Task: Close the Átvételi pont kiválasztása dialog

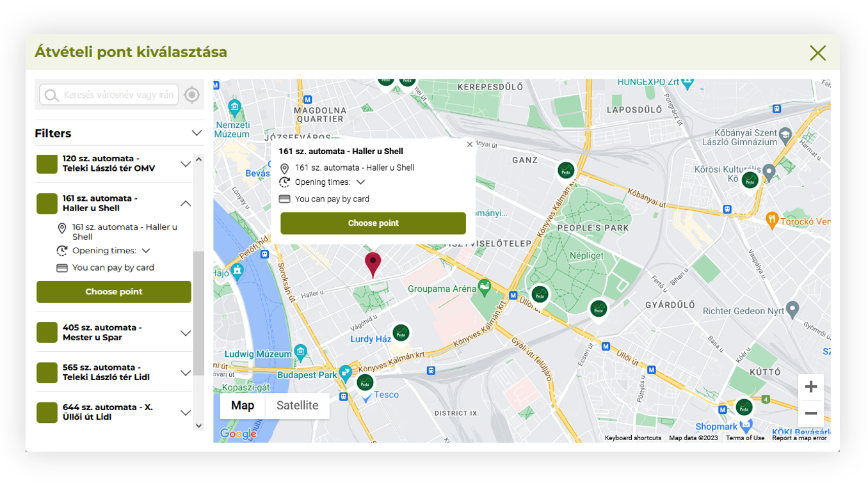Action: pyautogui.click(x=817, y=53)
